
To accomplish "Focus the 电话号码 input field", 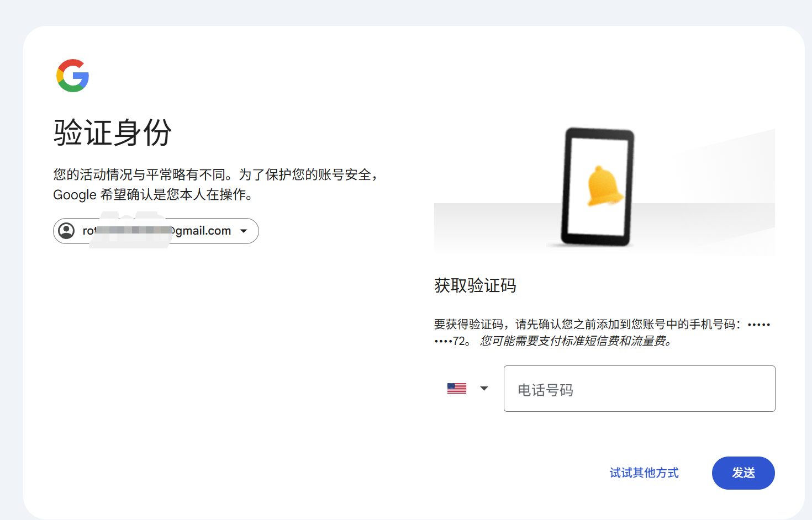I will click(639, 389).
